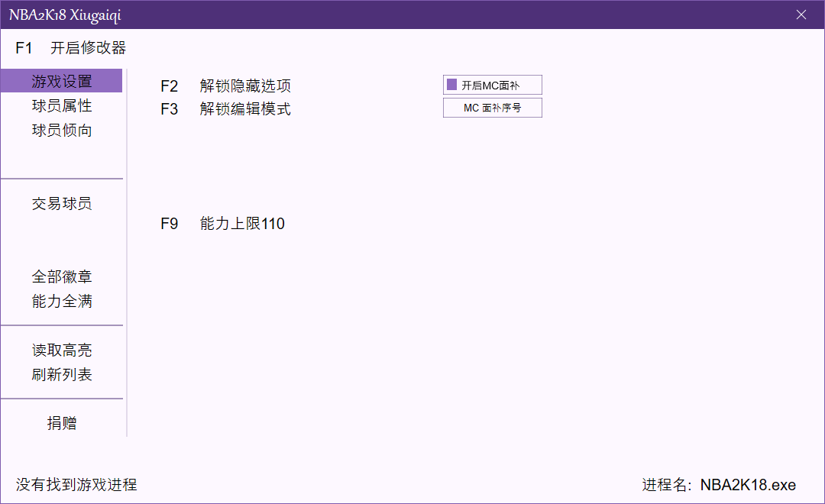Click 能力全满 to max abilities
The height and width of the screenshot is (504, 825).
click(x=62, y=302)
